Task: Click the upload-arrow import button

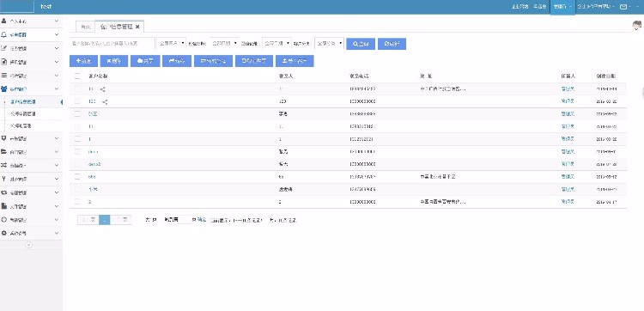Action: click(x=295, y=61)
